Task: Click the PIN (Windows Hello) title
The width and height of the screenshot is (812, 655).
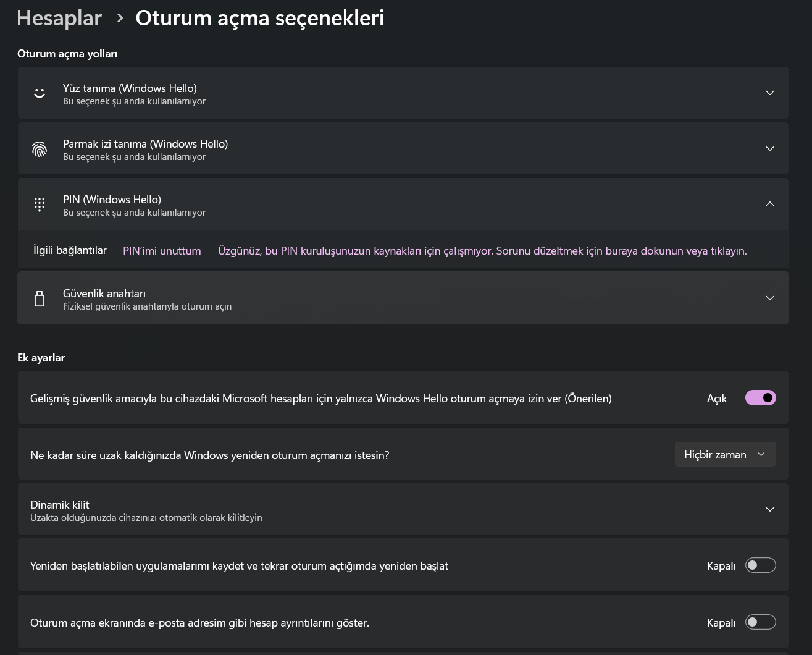Action: click(x=112, y=200)
